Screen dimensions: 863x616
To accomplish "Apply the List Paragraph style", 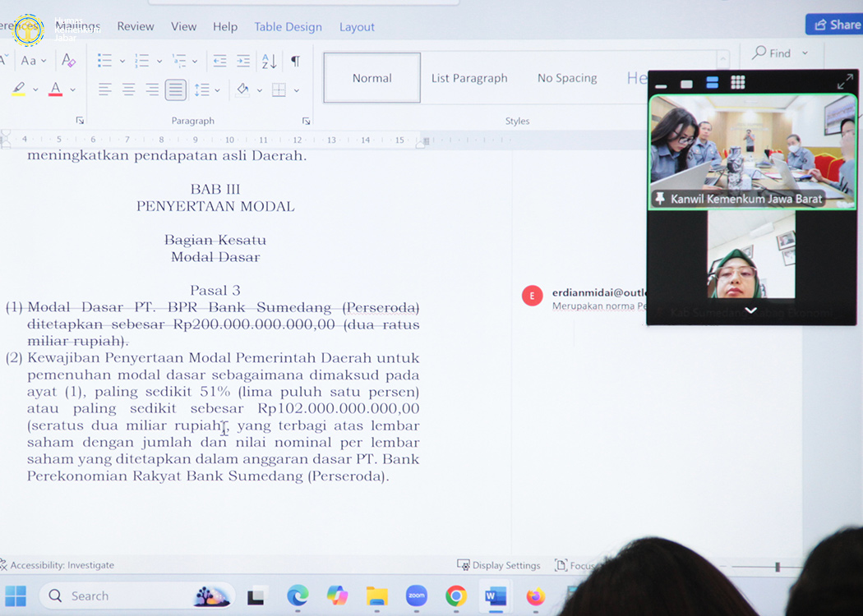I will (x=469, y=78).
